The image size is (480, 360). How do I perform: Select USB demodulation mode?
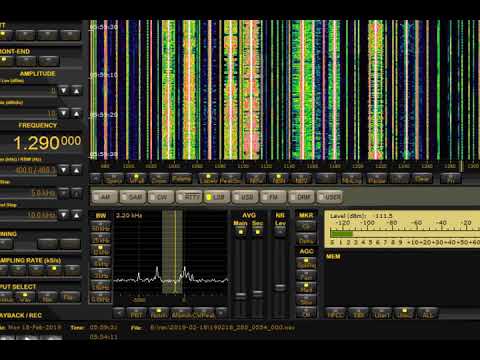[245, 197]
